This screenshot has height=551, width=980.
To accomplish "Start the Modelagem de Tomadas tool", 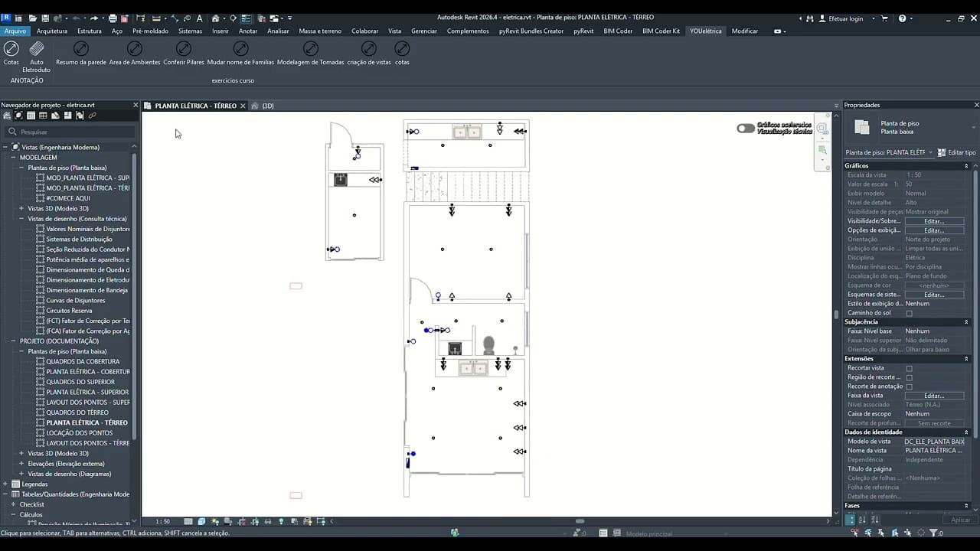I will tap(311, 49).
